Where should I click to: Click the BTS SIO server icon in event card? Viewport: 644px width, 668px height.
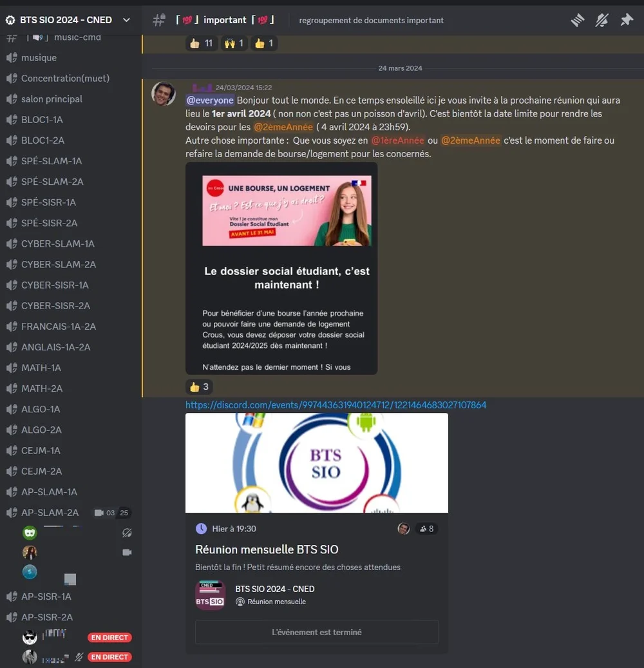click(x=210, y=595)
